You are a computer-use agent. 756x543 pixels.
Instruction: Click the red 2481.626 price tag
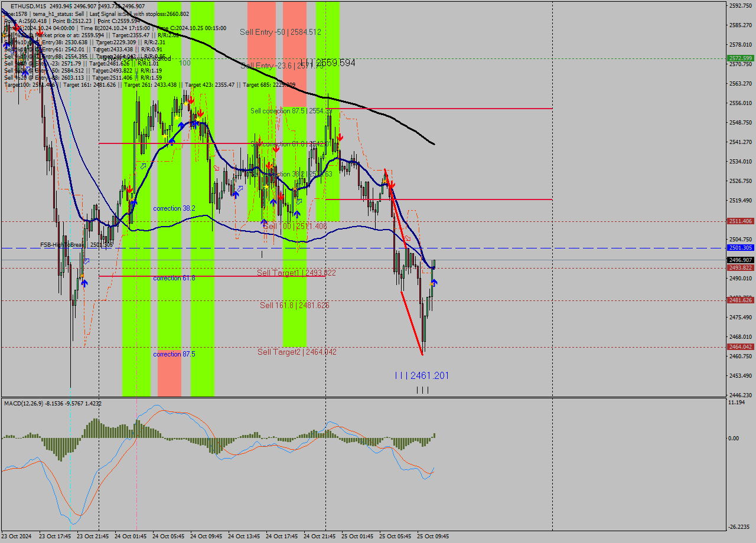(x=740, y=300)
